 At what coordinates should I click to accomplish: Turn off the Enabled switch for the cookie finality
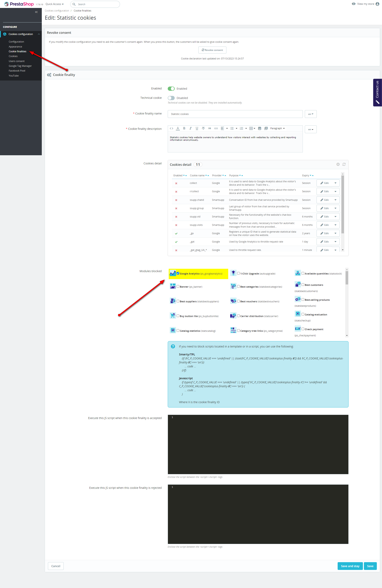coord(171,89)
